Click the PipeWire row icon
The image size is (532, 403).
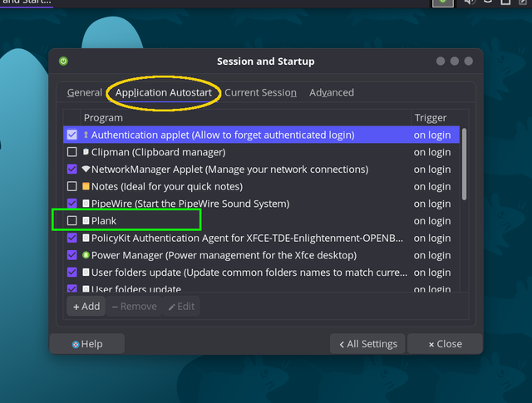86,204
